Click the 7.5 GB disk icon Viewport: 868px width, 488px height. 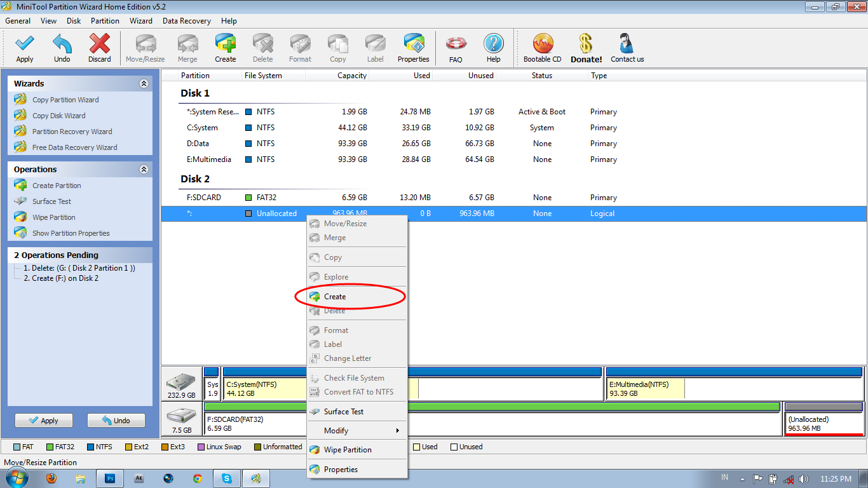181,419
